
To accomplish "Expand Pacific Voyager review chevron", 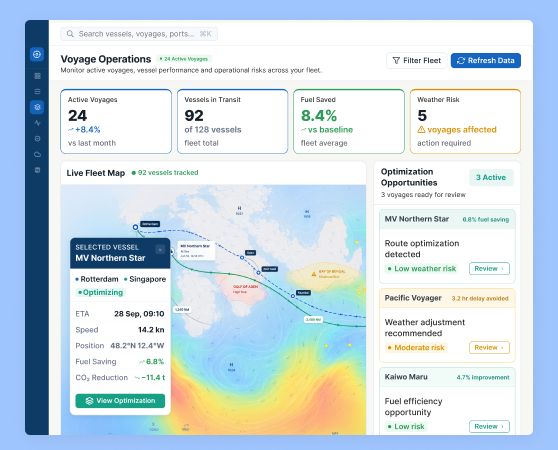I will 502,348.
